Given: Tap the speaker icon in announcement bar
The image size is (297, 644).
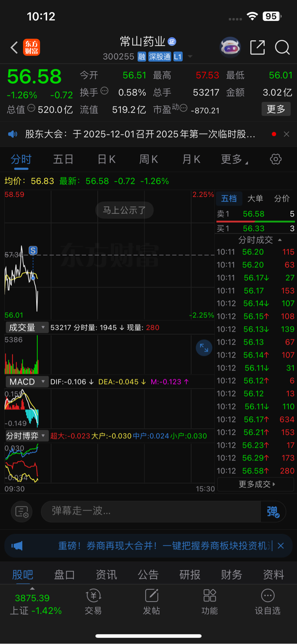Looking at the screenshot, I should (13, 134).
